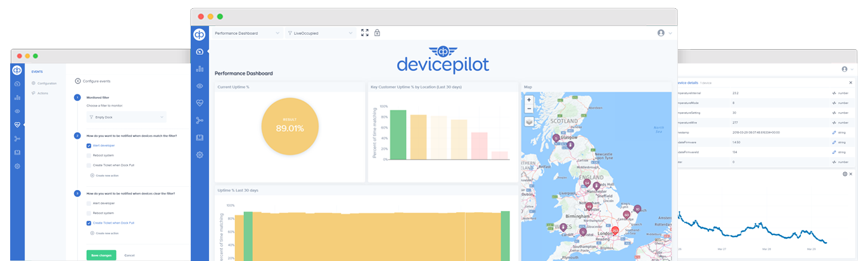Open the Performance Dashboard dropdown

[247, 33]
